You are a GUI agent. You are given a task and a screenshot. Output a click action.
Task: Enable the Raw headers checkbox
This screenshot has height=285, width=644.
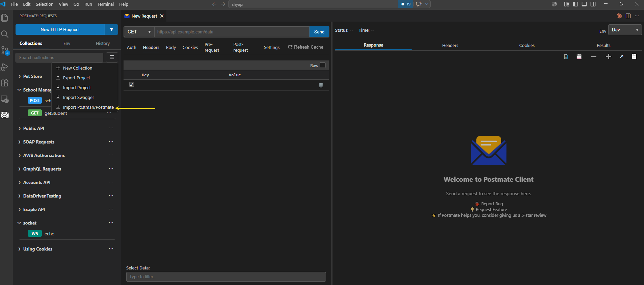point(323,66)
